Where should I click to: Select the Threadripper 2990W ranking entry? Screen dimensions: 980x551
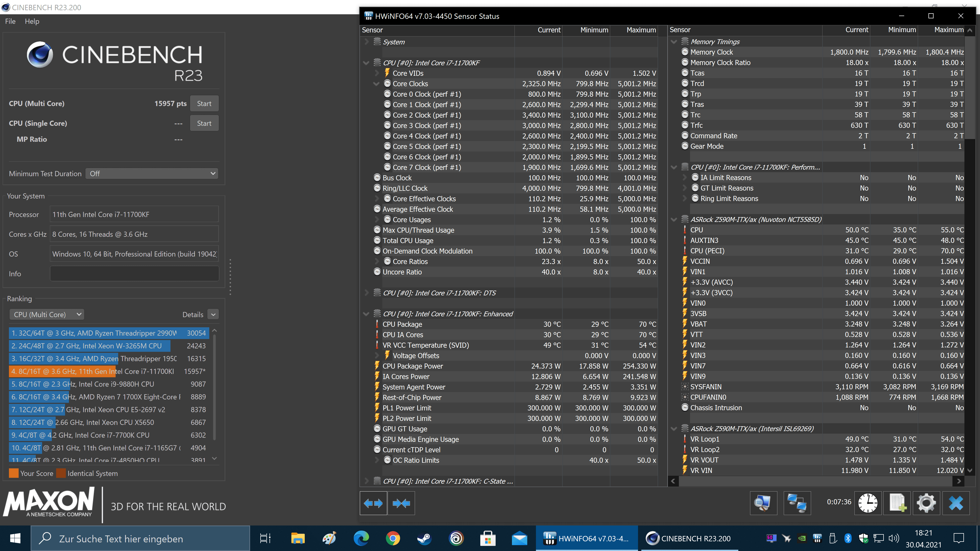coord(109,333)
